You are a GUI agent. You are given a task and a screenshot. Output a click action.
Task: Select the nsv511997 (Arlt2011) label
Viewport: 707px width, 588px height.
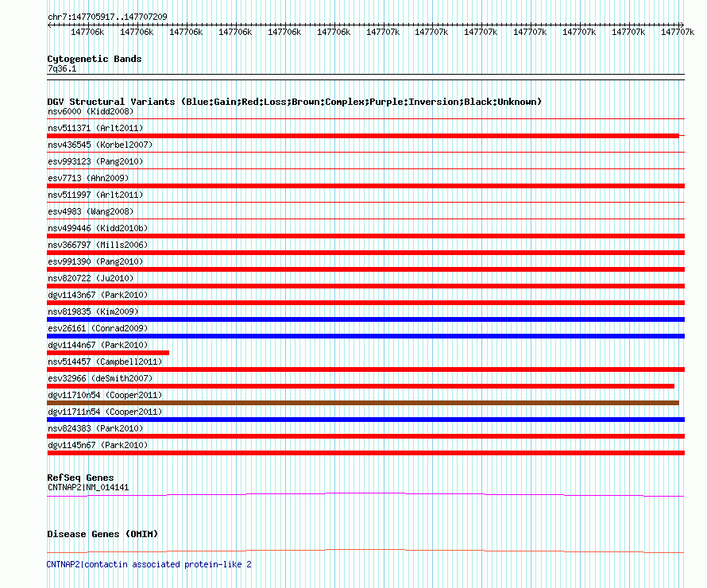[95, 195]
